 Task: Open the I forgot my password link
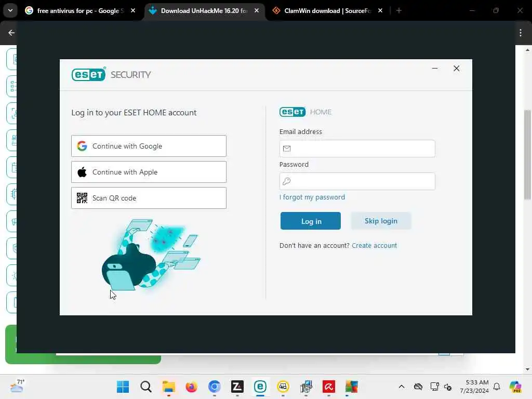[x=312, y=197]
